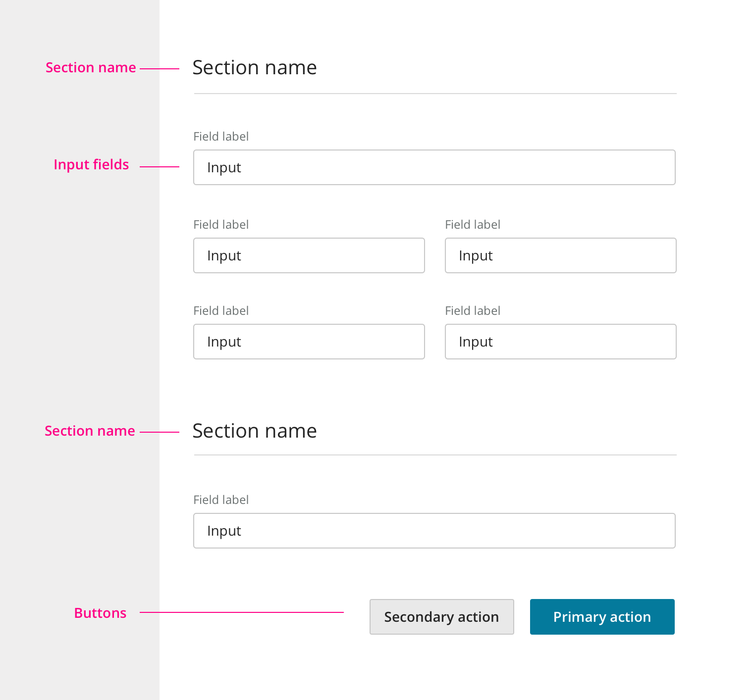The height and width of the screenshot is (700, 753).
Task: Focus the right input in the third row
Action: [x=560, y=342]
